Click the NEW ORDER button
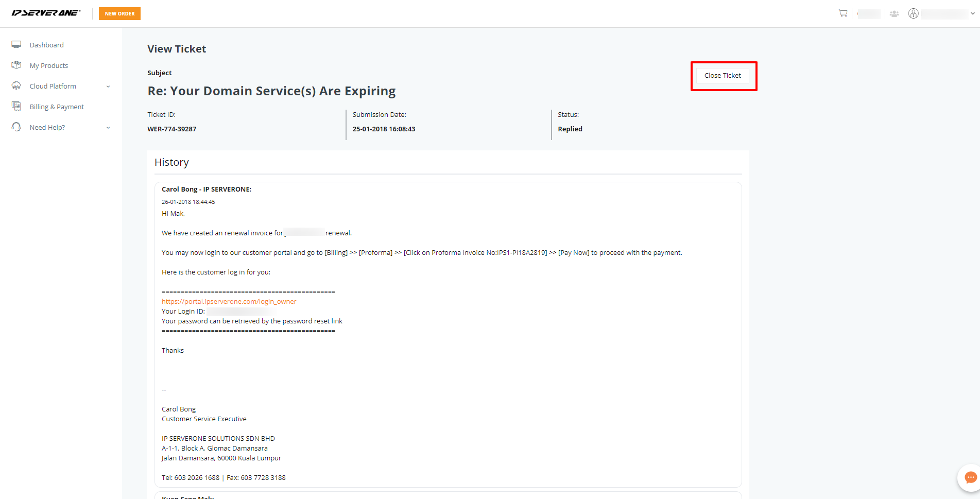980x499 pixels. [119, 13]
